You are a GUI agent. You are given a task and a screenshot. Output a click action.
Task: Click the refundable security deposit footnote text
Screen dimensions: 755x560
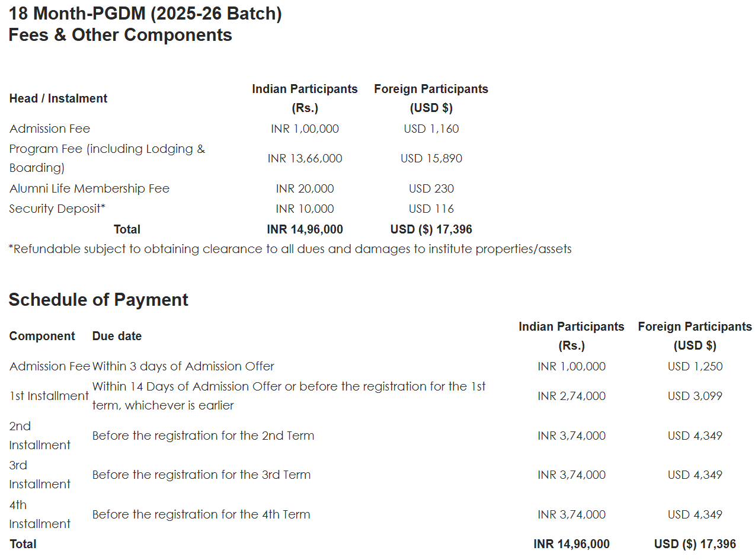click(290, 249)
